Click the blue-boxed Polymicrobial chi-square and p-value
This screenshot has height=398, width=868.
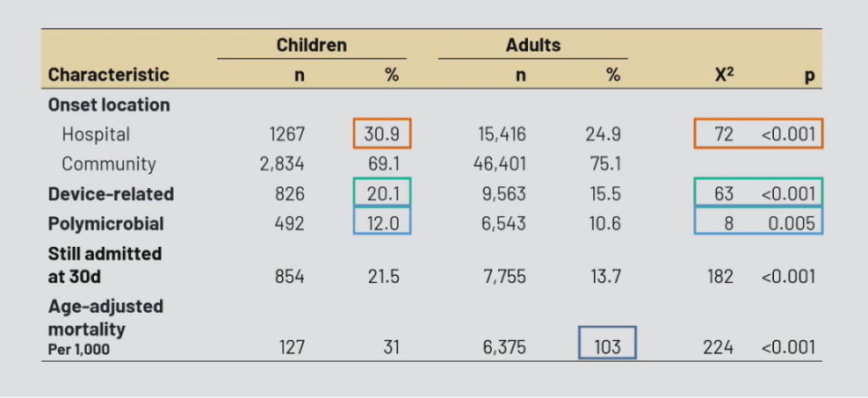tap(759, 223)
